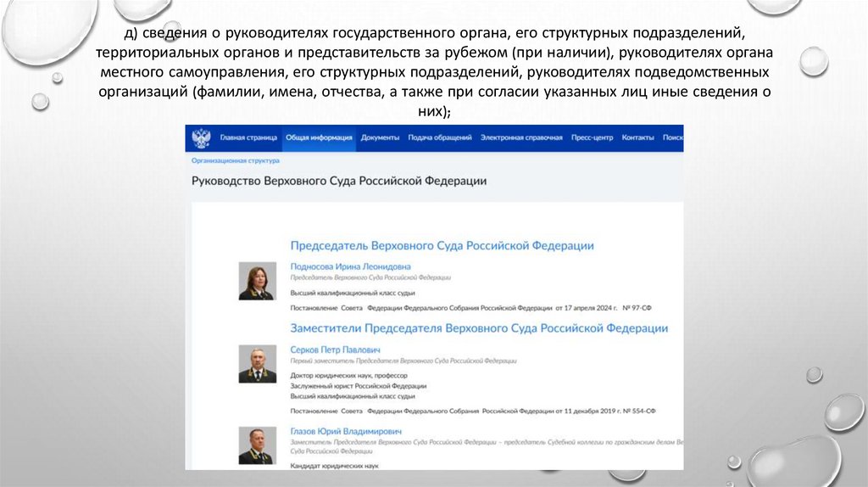Open the Контакты menu item
Screen dimensions: 868x487
[637, 137]
